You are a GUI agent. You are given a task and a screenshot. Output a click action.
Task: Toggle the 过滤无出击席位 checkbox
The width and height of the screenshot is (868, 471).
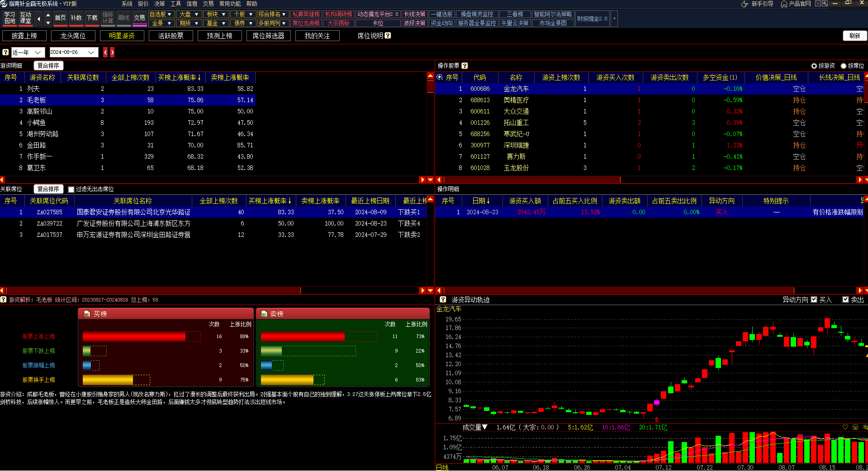point(71,189)
